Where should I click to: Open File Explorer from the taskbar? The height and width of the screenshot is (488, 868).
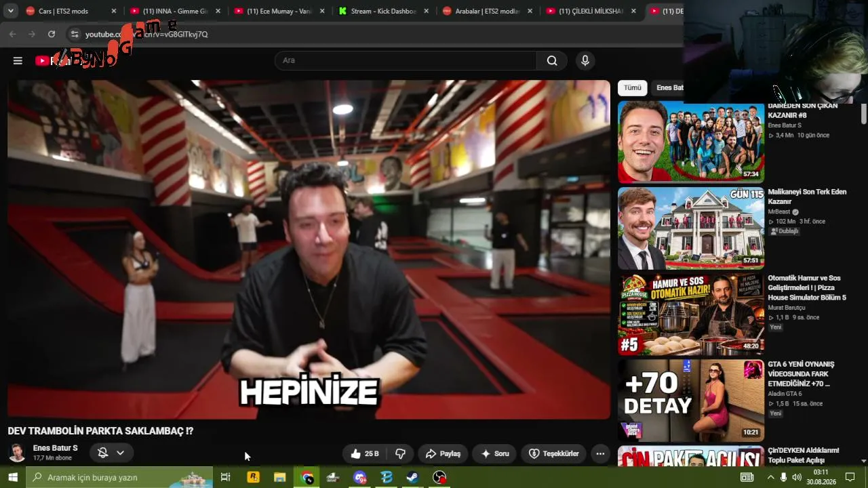click(279, 477)
